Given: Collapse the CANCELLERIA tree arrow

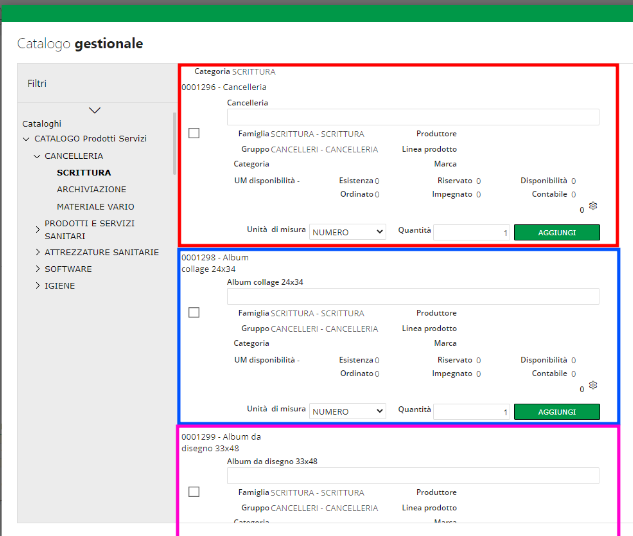Looking at the screenshot, I should pyautogui.click(x=37, y=156).
